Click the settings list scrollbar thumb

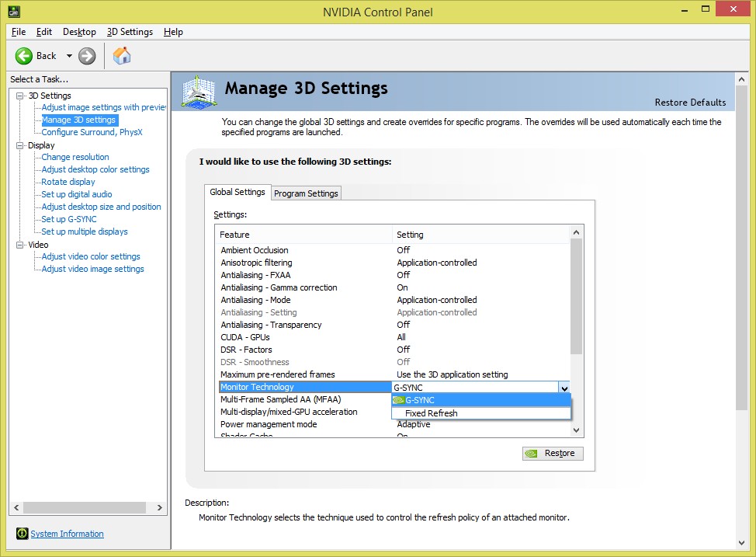click(576, 296)
